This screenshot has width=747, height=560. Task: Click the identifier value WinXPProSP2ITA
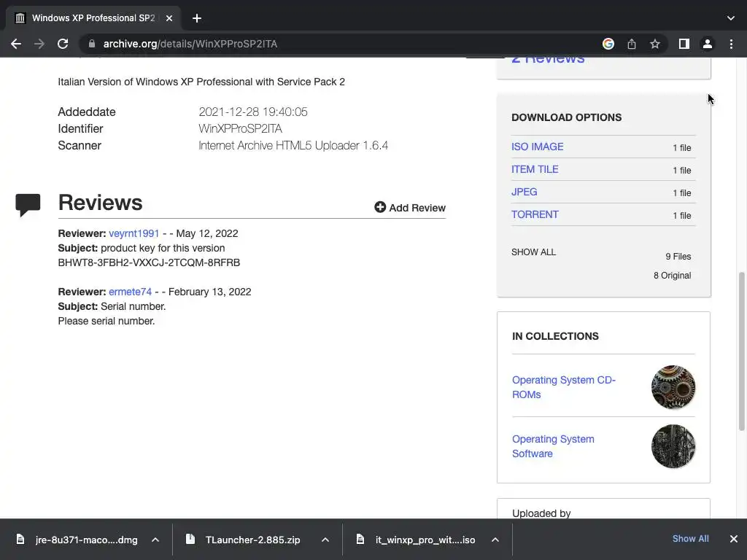(240, 128)
